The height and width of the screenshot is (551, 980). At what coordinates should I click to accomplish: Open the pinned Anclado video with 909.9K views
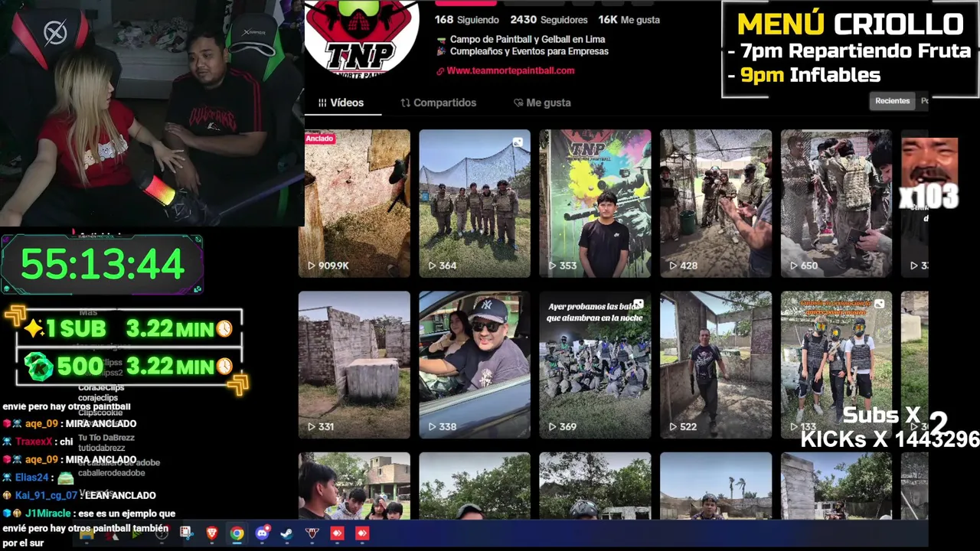(354, 203)
